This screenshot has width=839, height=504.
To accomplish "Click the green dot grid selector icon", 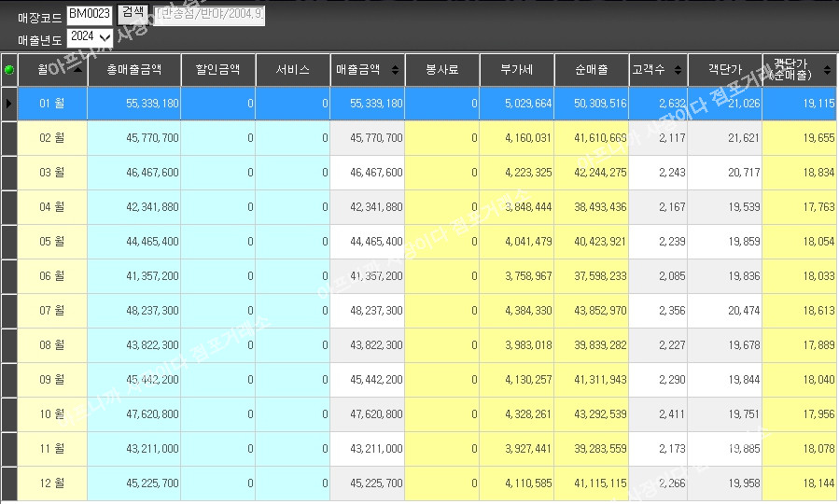I will (x=9, y=70).
